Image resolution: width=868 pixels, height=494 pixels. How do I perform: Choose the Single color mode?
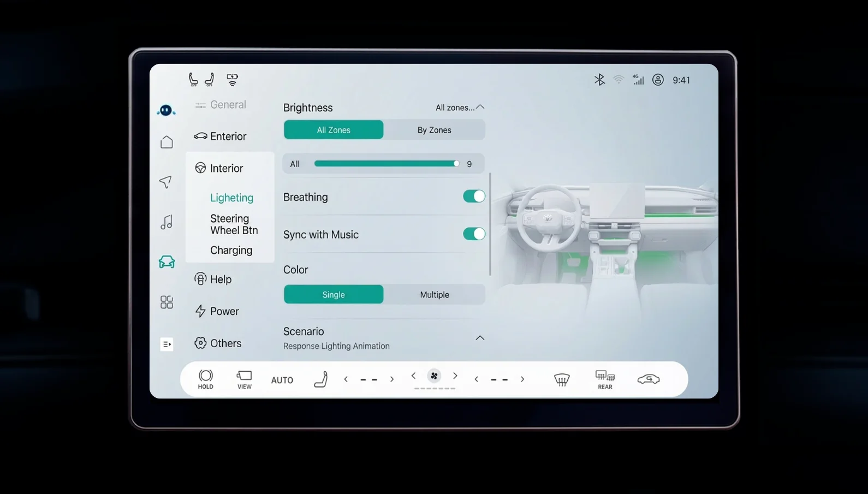click(334, 295)
